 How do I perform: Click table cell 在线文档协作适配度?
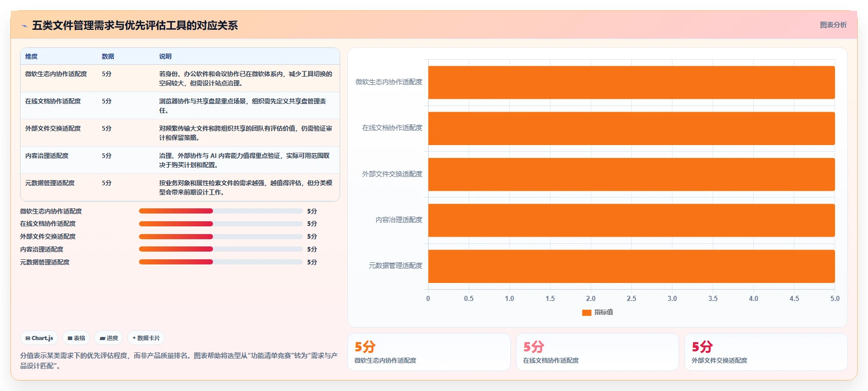(x=53, y=101)
